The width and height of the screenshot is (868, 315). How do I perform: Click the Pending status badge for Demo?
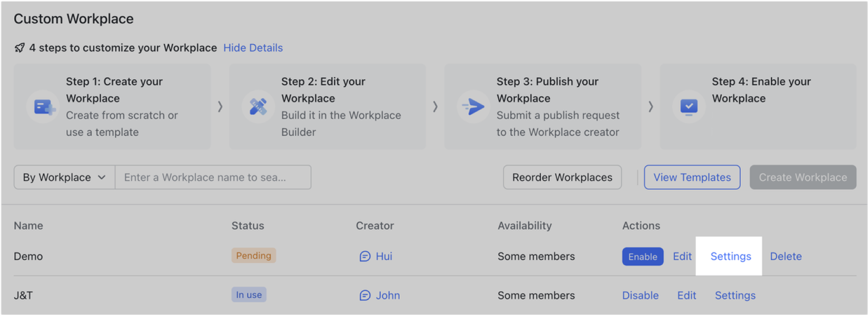(x=254, y=256)
